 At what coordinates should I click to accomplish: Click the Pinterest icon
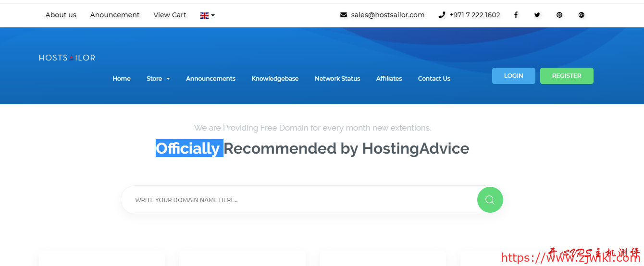coord(559,15)
